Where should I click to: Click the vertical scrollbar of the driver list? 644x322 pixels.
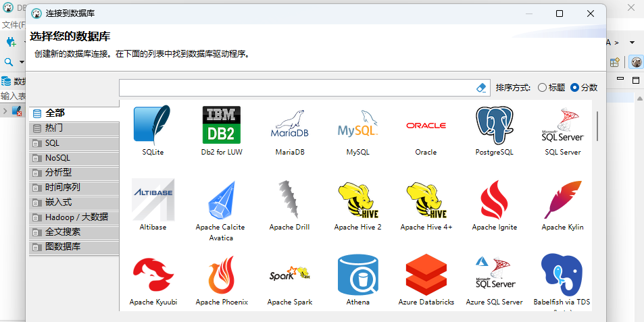pos(598,126)
